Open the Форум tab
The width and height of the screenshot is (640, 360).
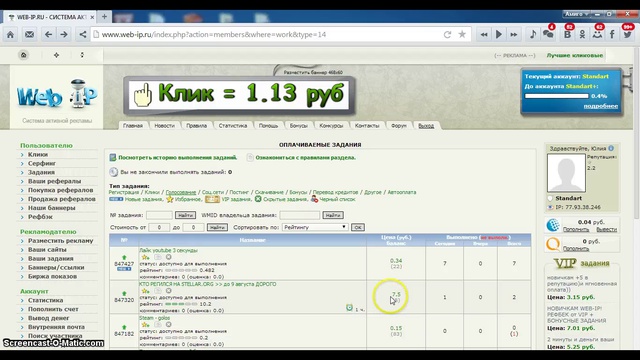tap(399, 126)
